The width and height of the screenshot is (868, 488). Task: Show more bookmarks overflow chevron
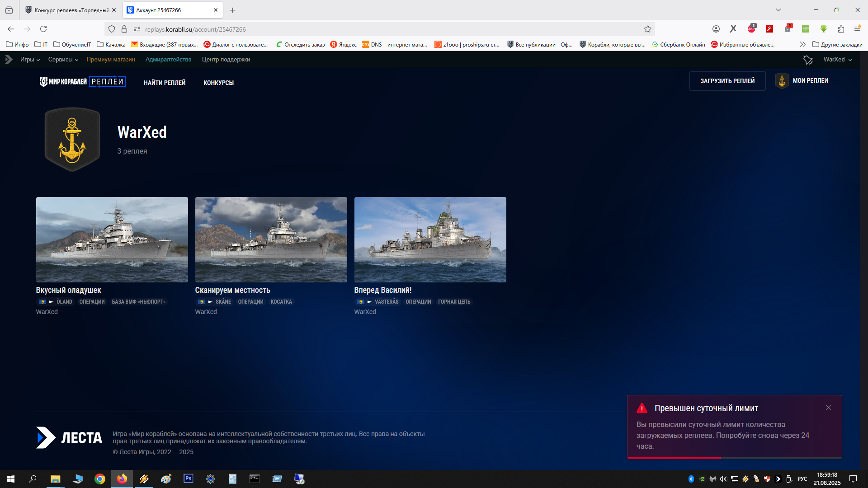pos(802,44)
